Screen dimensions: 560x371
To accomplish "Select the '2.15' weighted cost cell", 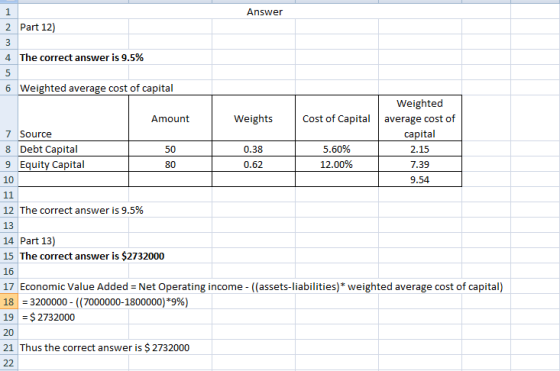I will tap(420, 149).
